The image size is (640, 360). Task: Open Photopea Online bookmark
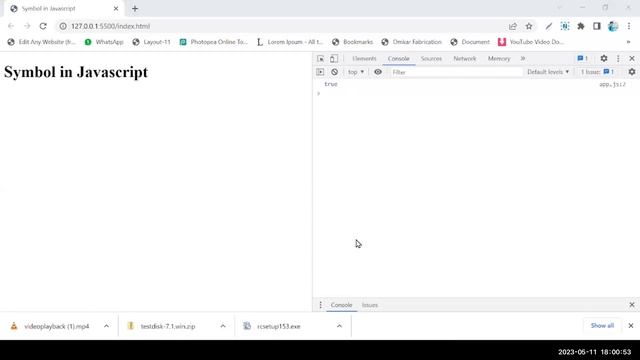point(213,42)
